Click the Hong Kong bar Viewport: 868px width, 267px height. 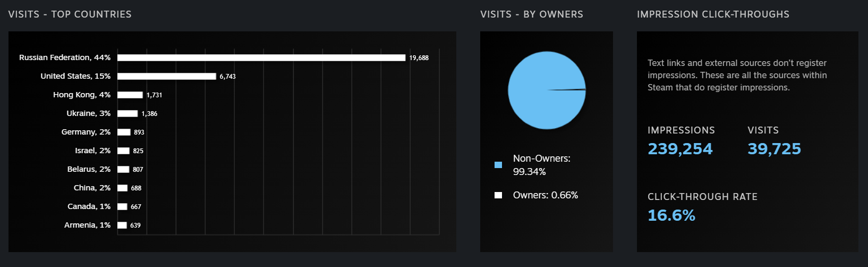click(130, 95)
